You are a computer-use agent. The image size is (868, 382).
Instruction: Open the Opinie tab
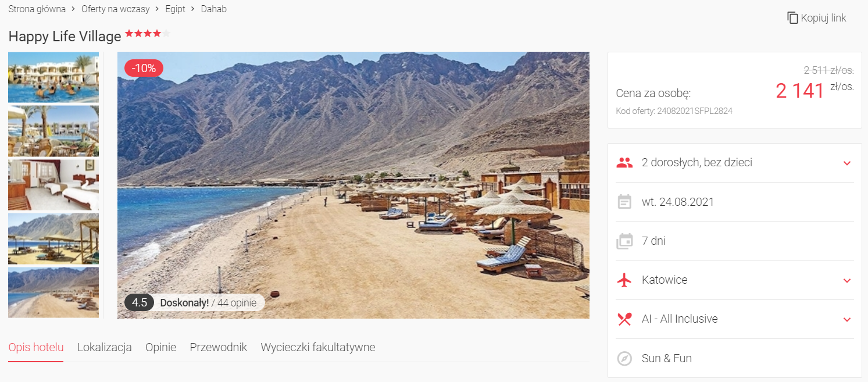pos(160,347)
